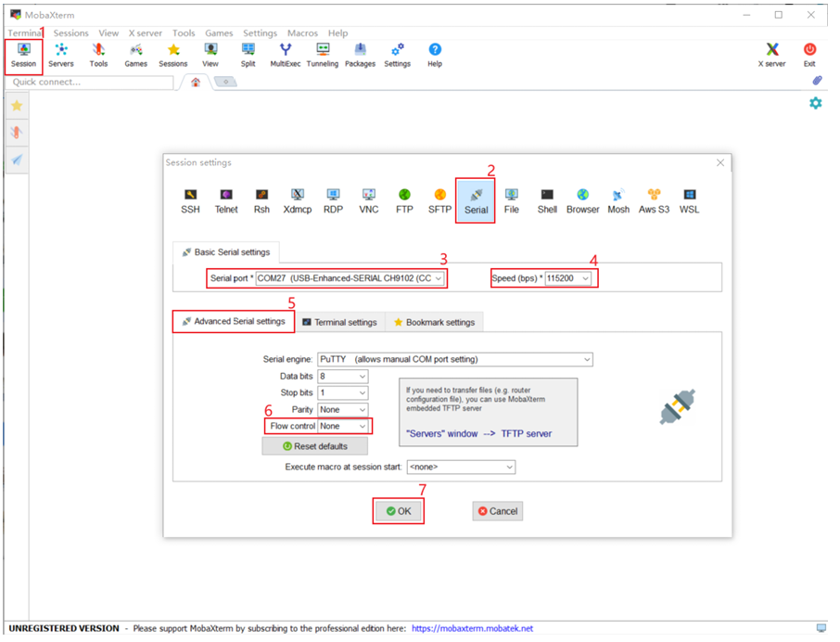Image resolution: width=840 pixels, height=642 pixels.
Task: Click the sidebar star favorites icon
Action: [17, 106]
